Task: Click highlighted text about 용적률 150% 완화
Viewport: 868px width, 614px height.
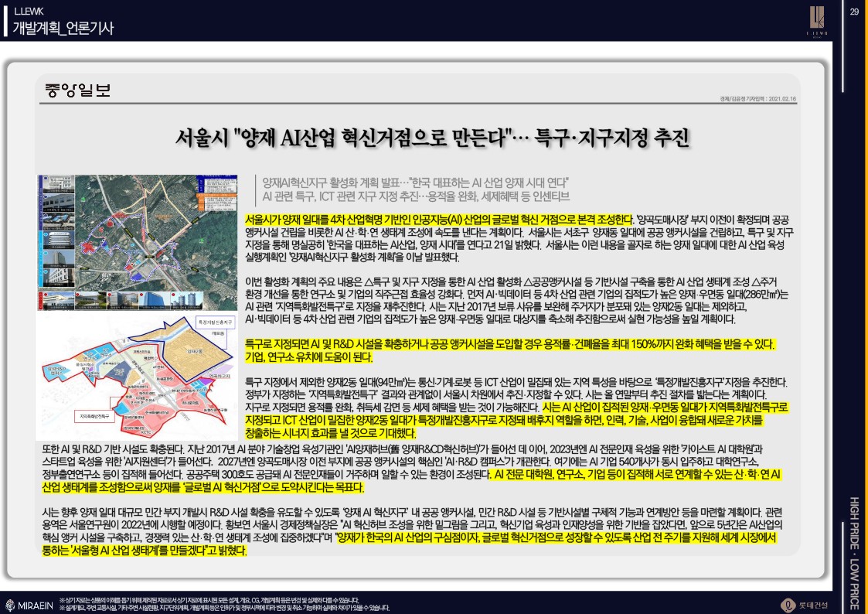Action: click(x=510, y=344)
